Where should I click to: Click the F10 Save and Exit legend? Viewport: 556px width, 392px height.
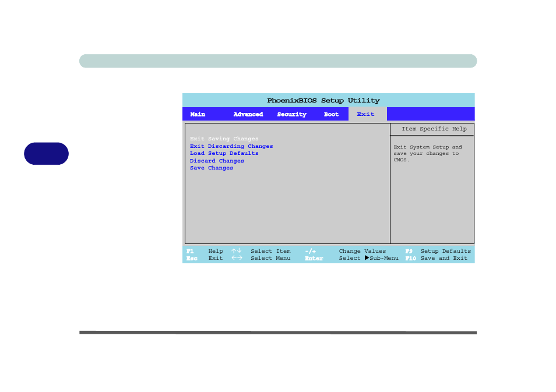point(436,258)
